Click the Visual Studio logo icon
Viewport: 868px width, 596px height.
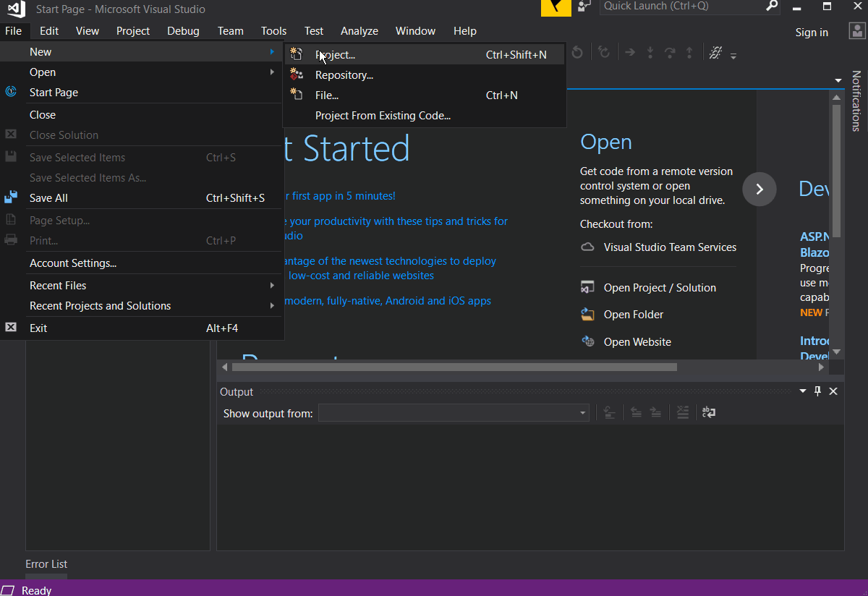(x=17, y=9)
